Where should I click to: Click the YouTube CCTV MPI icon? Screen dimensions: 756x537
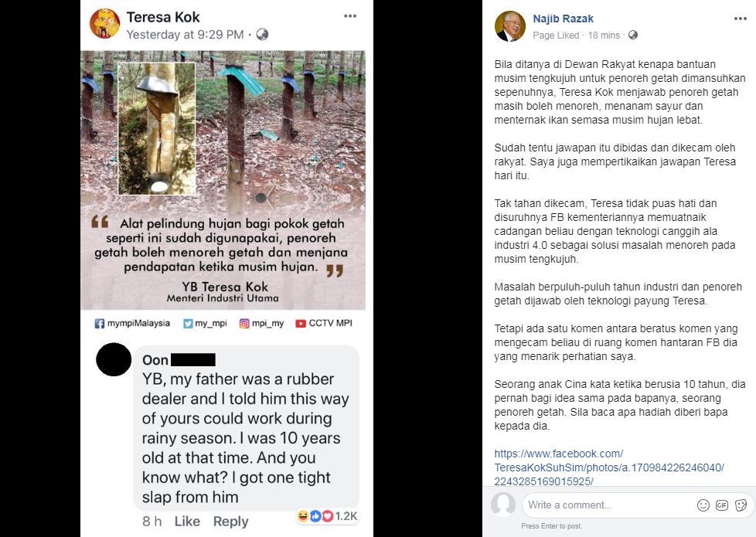[x=301, y=324]
